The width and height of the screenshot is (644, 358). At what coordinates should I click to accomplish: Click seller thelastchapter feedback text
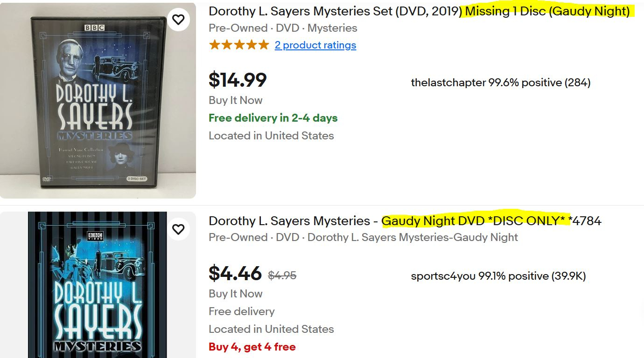pos(500,83)
